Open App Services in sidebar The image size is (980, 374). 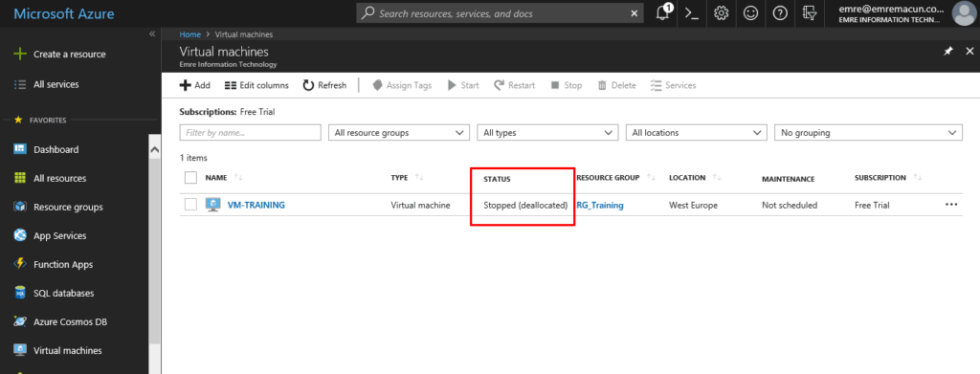tap(60, 236)
